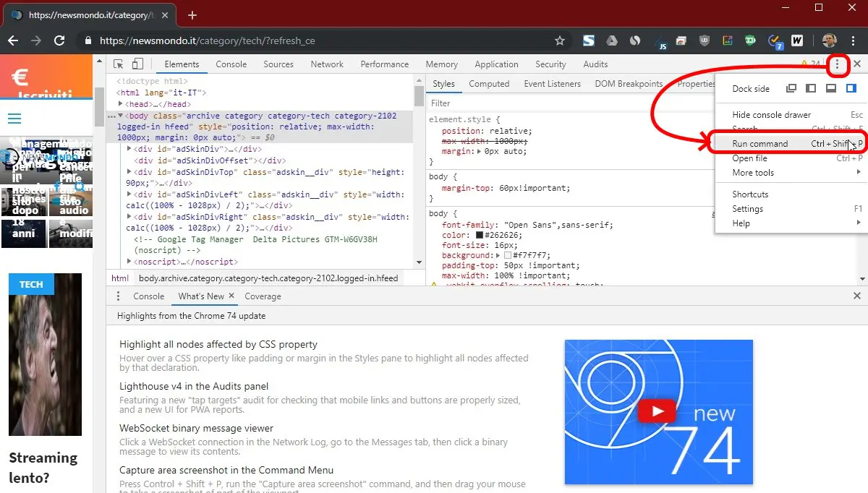Open a new browser tab with plus
This screenshot has width=868, height=493.
[x=192, y=15]
